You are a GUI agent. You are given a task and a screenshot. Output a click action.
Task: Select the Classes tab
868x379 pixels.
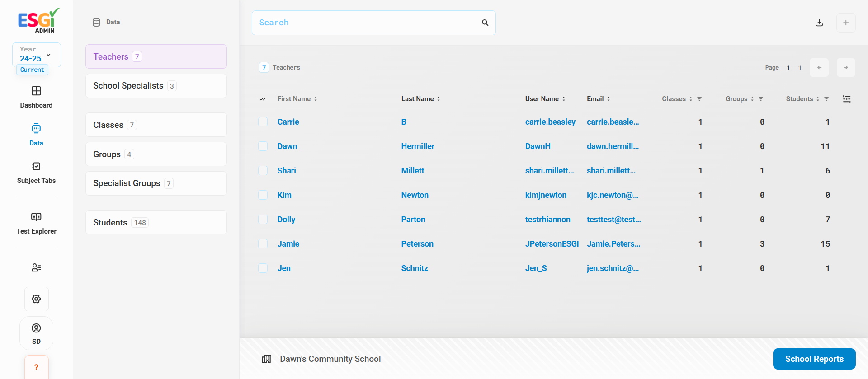click(x=156, y=125)
